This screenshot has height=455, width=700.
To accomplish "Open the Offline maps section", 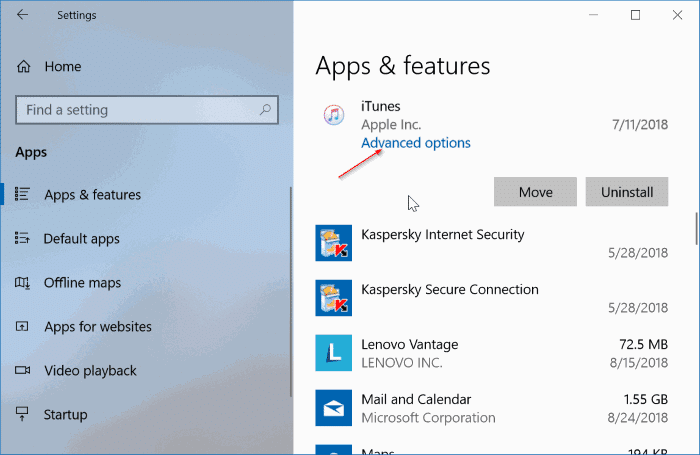I will 82,283.
